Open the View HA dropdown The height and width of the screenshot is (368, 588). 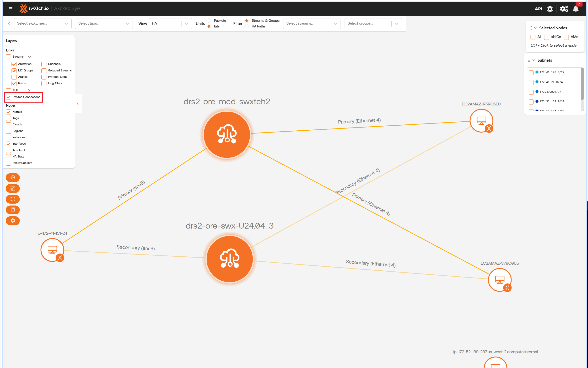(x=170, y=24)
